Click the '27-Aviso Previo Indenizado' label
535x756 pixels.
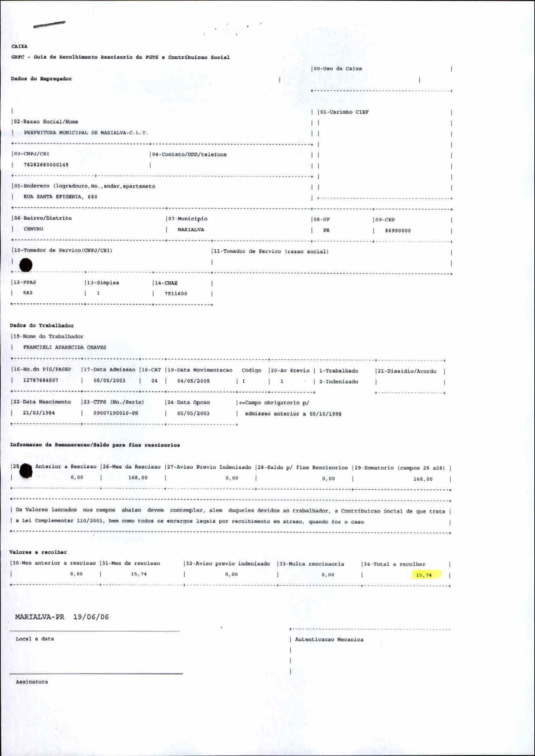[x=209, y=467]
